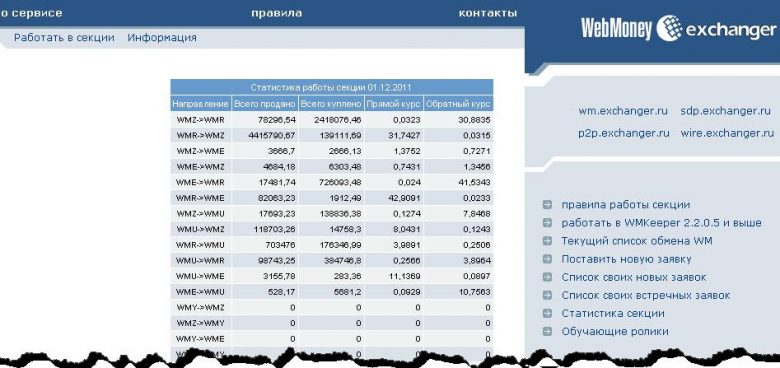
Task: Click arrow icon beside Список своих новых заявок
Action: pyautogui.click(x=547, y=277)
